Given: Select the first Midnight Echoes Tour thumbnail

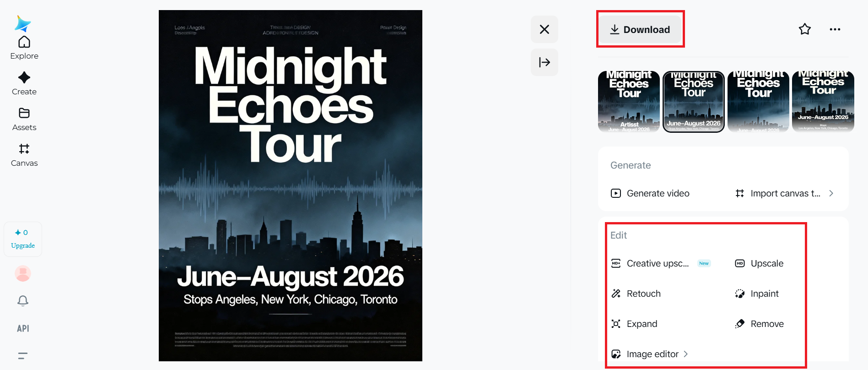Looking at the screenshot, I should pyautogui.click(x=628, y=101).
